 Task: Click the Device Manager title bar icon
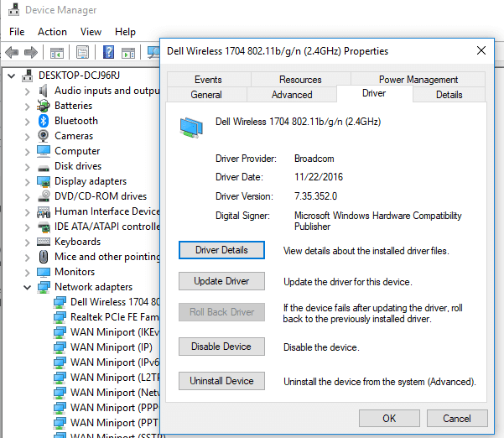pos(13,9)
